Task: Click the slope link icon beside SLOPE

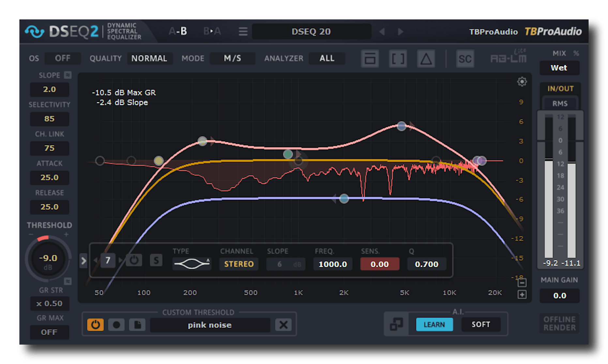Action: [x=68, y=75]
